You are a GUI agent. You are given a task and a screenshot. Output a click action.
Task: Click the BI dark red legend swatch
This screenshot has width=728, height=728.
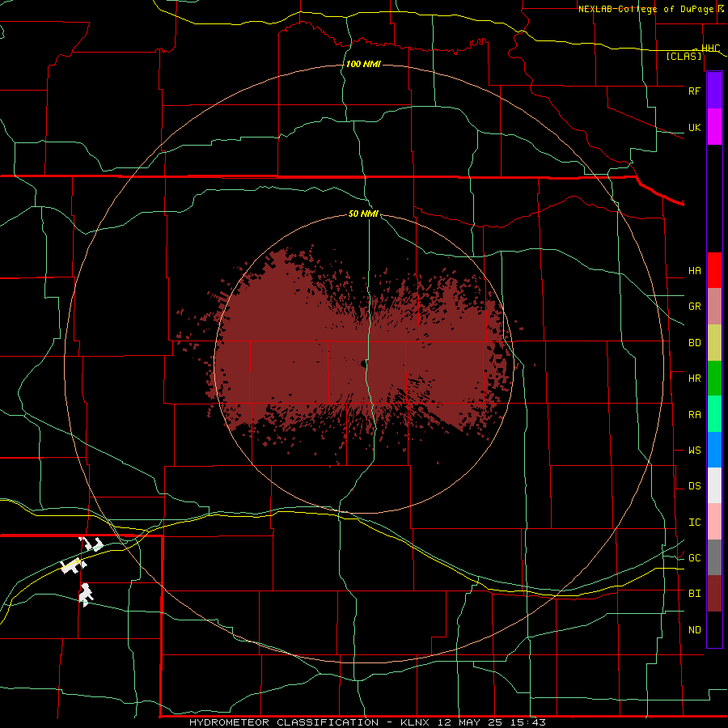(714, 594)
